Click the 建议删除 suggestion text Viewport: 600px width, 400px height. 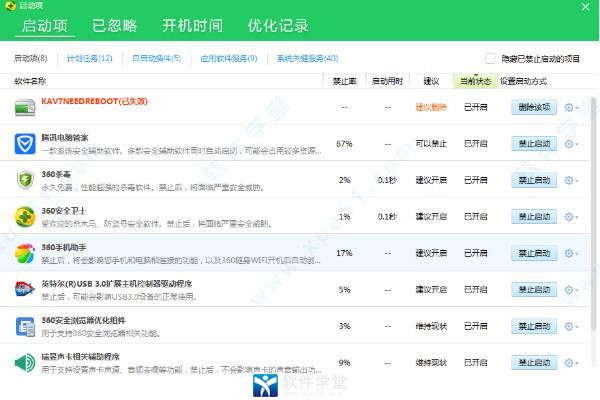click(431, 107)
